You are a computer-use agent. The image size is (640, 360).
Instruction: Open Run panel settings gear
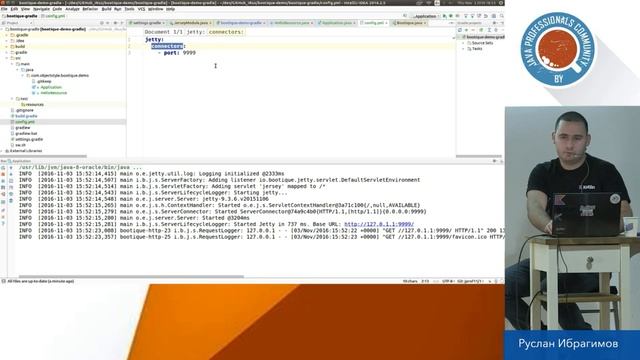[495, 161]
